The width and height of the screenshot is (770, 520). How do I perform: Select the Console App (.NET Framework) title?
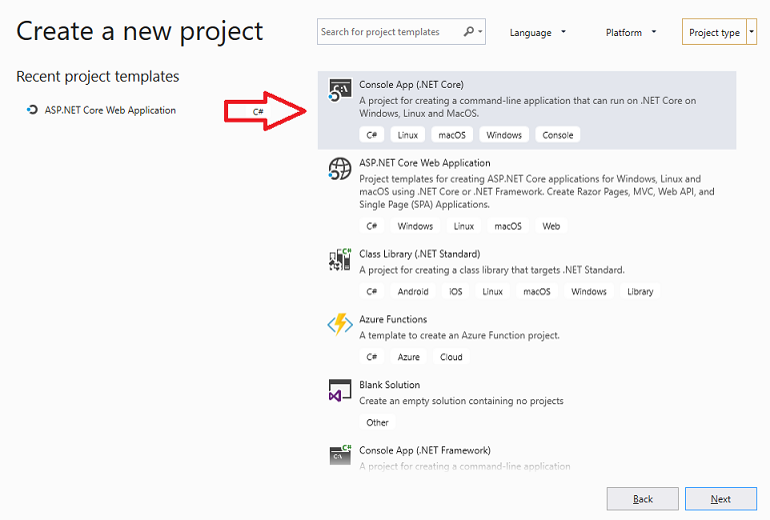[425, 450]
